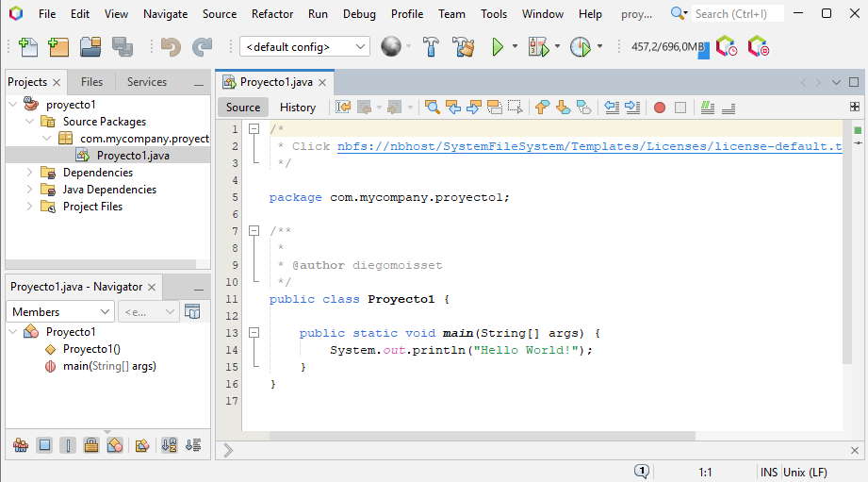
Task: Toggle bookmark on current line
Action: click(583, 107)
